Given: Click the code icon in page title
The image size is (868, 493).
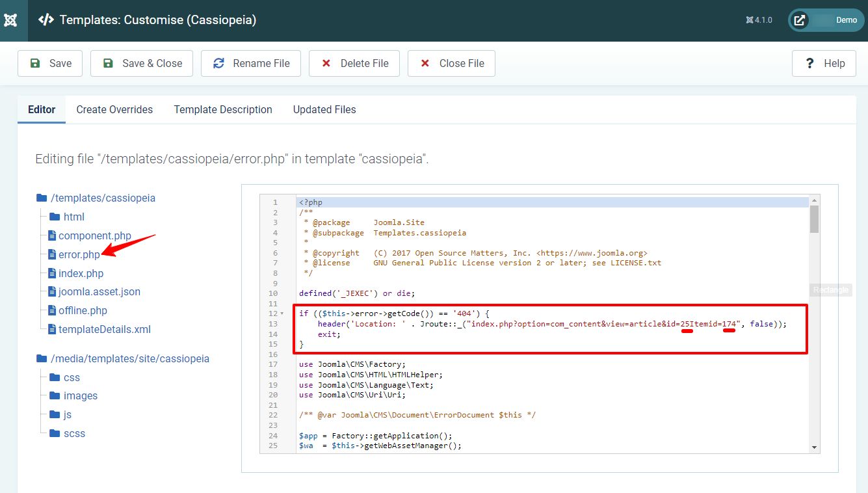Looking at the screenshot, I should point(46,20).
